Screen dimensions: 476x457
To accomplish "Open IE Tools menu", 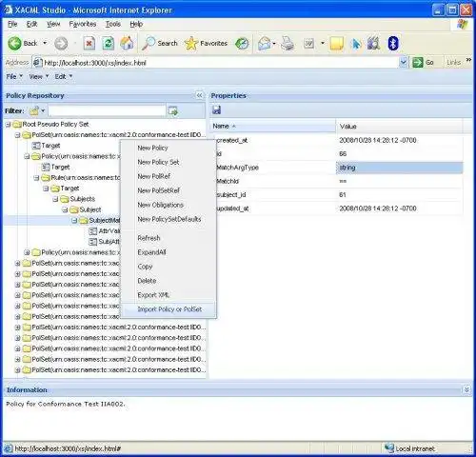I will 113,24.
